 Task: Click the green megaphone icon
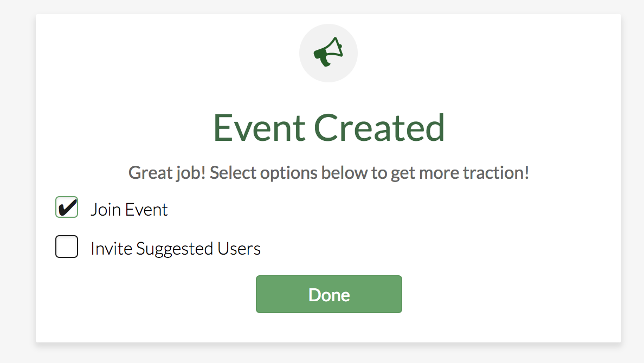[328, 52]
